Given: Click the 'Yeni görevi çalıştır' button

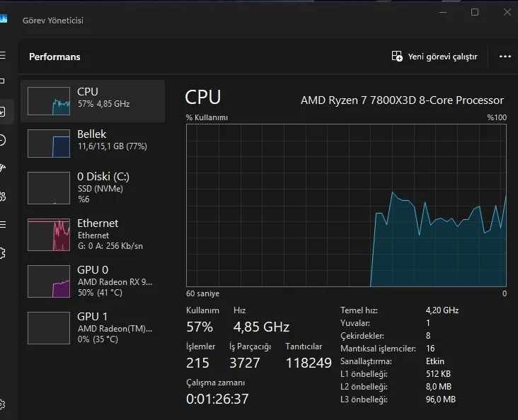Looking at the screenshot, I should tap(435, 57).
